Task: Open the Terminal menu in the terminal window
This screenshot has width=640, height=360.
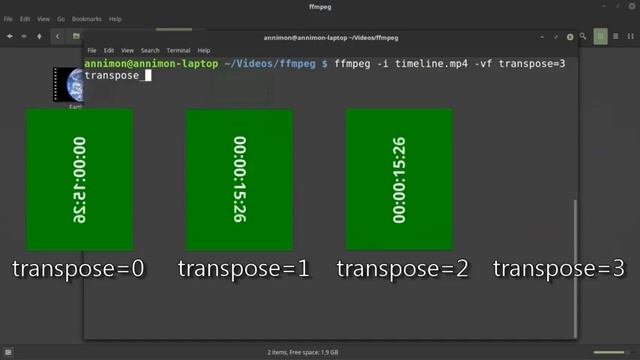Action: point(178,51)
